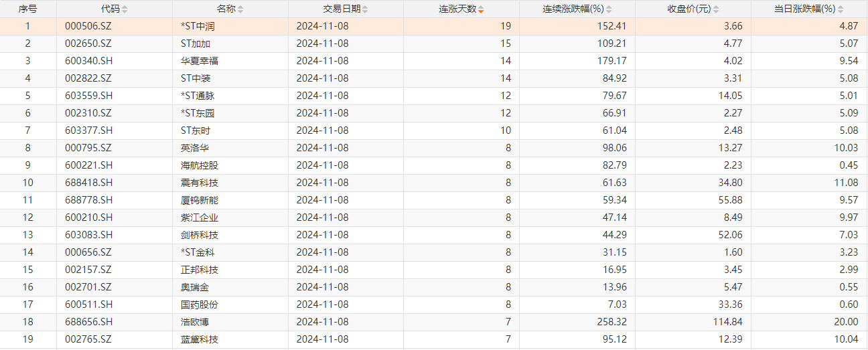Viewport: 868px width, 350px height.
Task: Click the 连涨天数 header label
Action: 457,9
